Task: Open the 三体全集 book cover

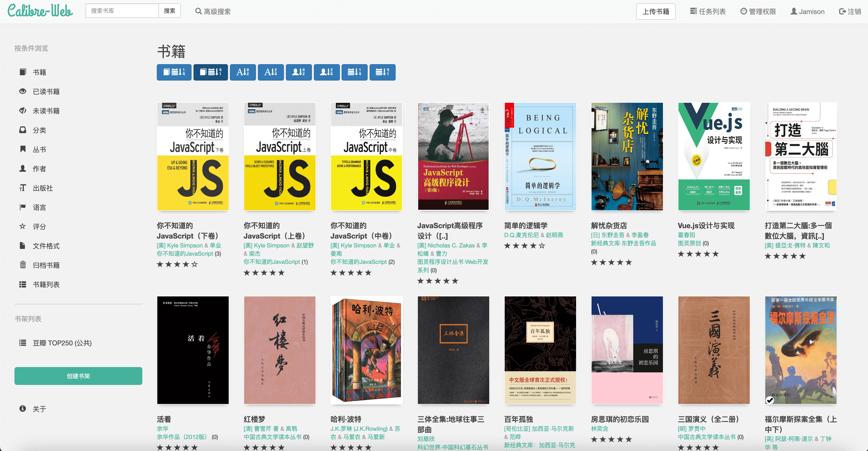Action: [453, 350]
